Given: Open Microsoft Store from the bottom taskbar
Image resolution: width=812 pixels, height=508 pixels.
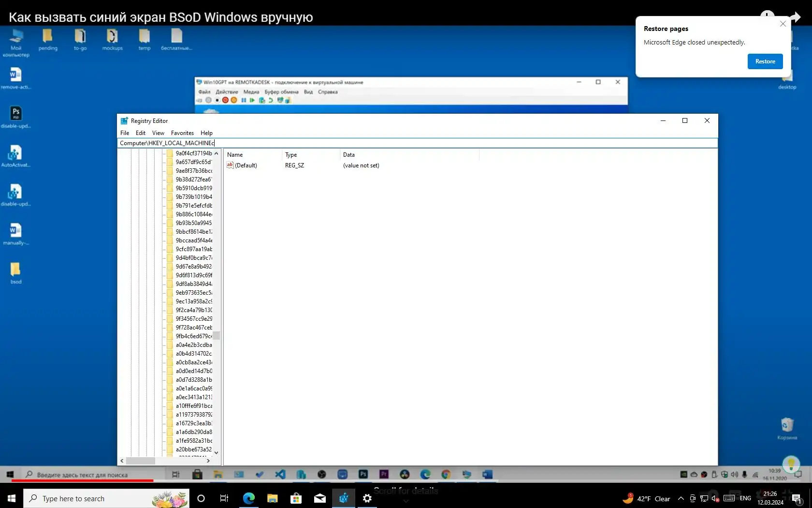Looking at the screenshot, I should tap(296, 498).
